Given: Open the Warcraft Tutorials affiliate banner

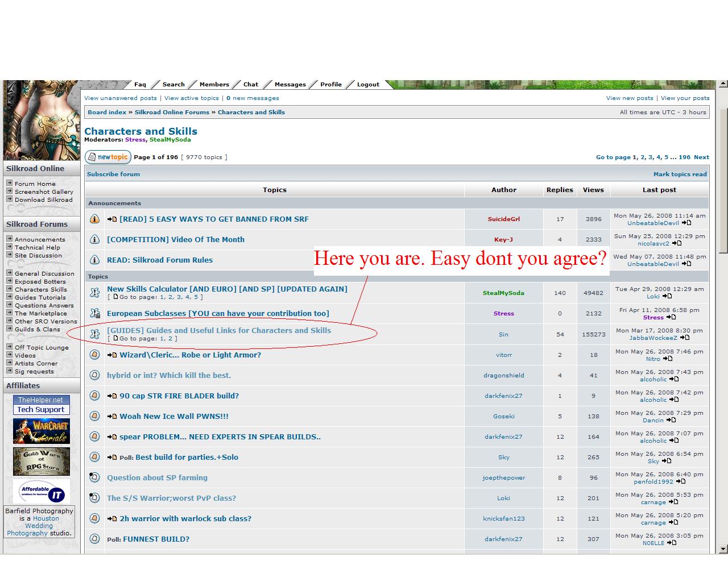Looking at the screenshot, I should 41,431.
